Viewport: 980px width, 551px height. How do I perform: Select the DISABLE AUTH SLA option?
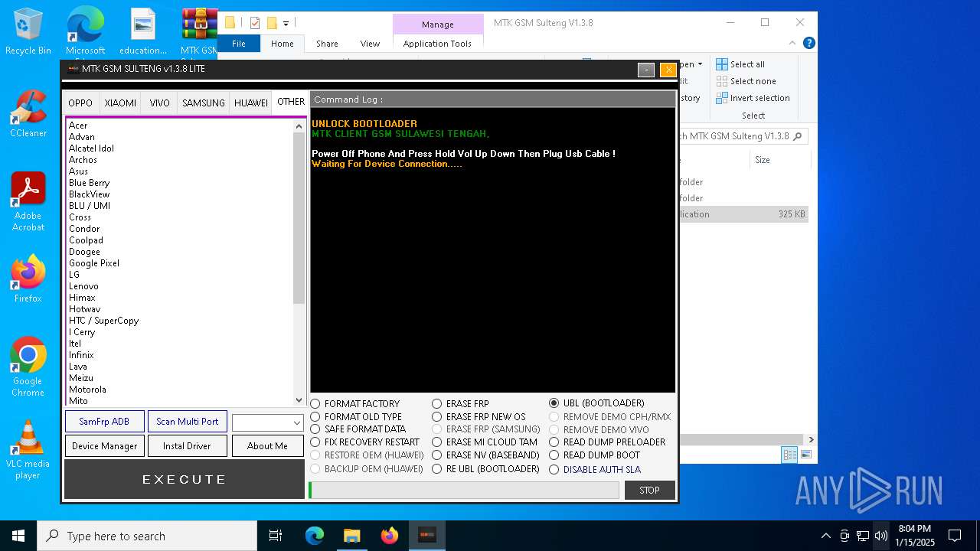coord(595,470)
